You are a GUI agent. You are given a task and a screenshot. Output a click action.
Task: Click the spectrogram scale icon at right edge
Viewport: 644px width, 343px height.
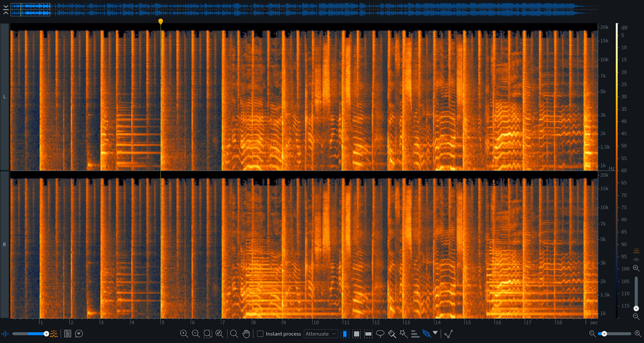[636, 251]
